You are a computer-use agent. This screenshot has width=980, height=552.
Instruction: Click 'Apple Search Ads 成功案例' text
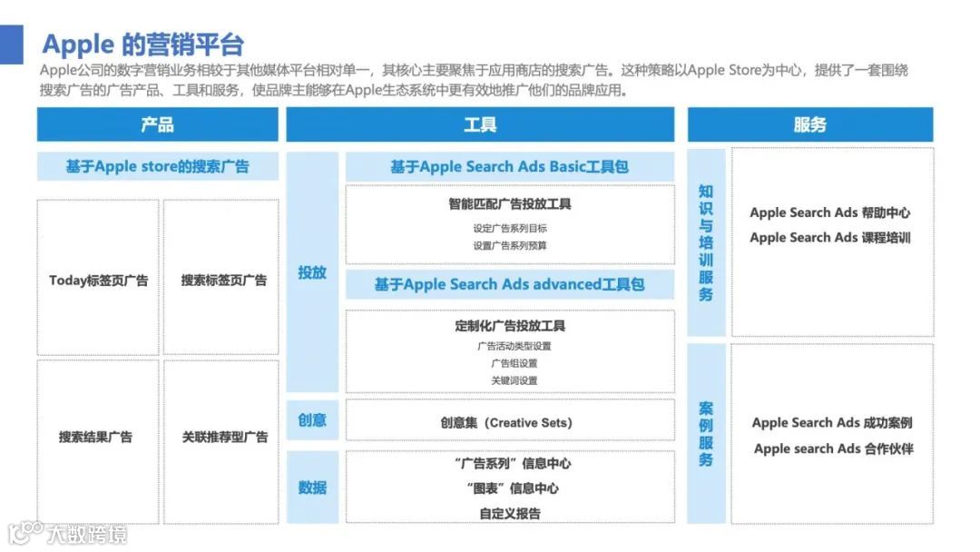(x=832, y=422)
